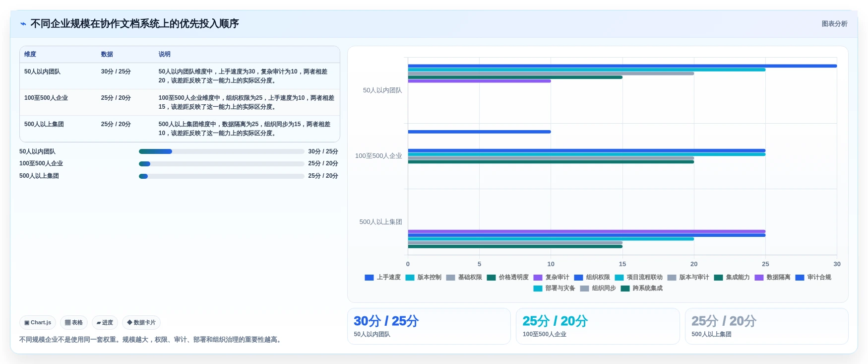Click the 30 tick on x-axis
Viewport: 868px width, 364px height.
pos(837,264)
